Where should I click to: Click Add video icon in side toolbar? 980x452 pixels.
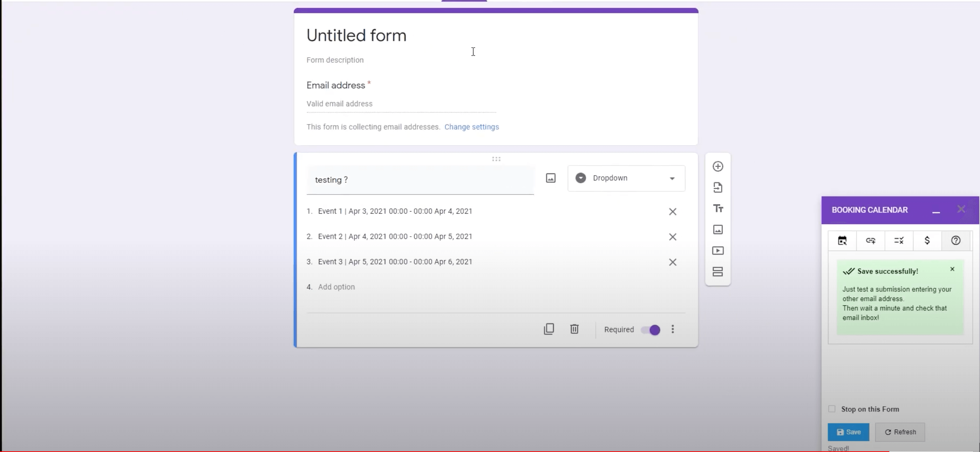click(x=717, y=251)
